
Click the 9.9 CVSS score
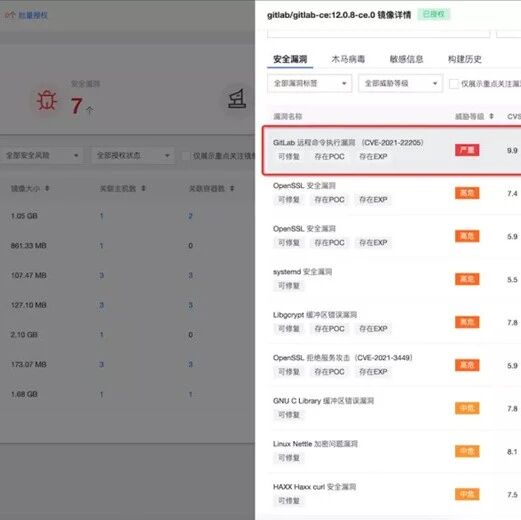[512, 150]
